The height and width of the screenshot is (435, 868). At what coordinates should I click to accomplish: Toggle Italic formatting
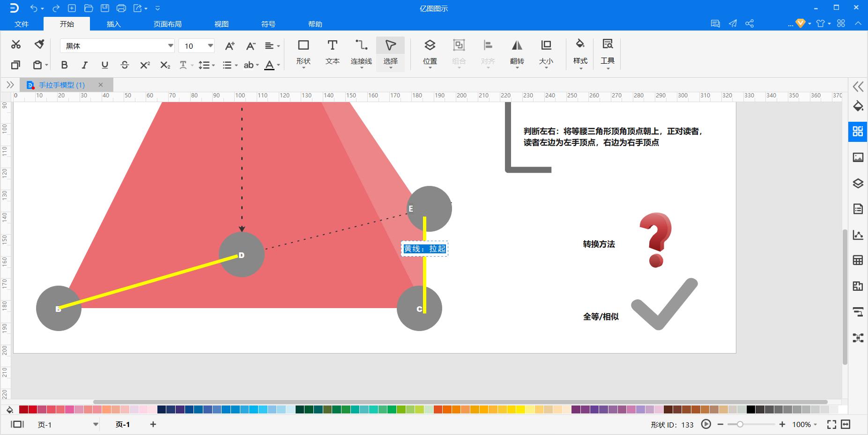(84, 65)
